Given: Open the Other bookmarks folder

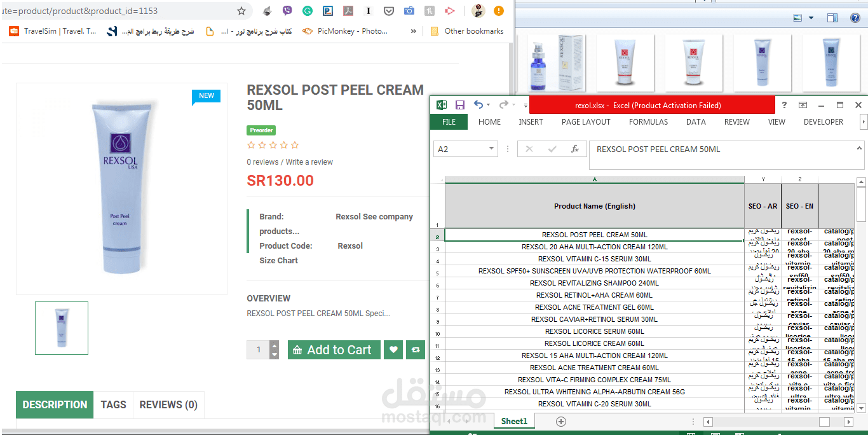Looking at the screenshot, I should click(467, 31).
